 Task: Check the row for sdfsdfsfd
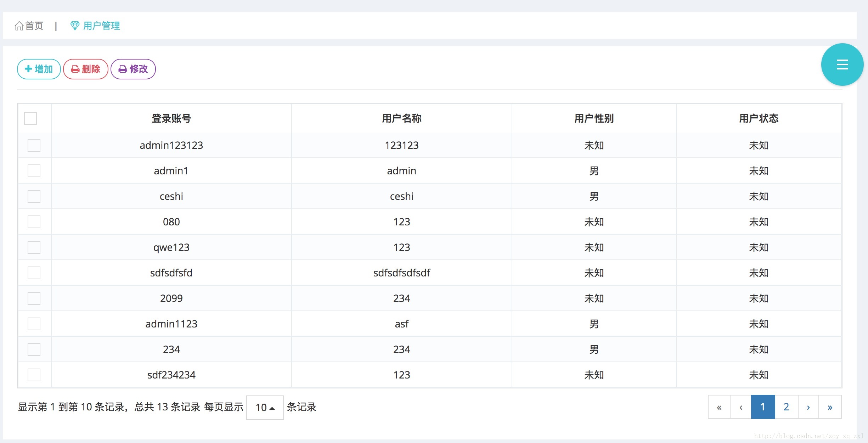[x=34, y=273]
